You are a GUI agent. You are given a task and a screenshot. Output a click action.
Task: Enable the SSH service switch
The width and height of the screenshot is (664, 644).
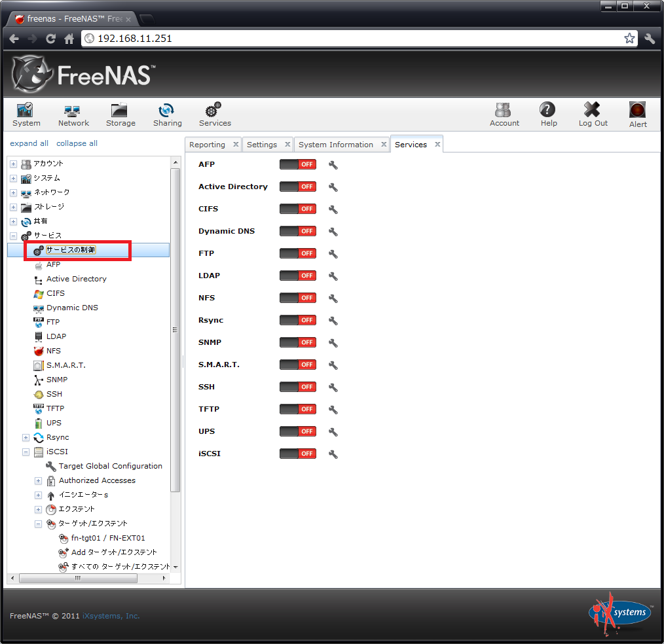(298, 387)
